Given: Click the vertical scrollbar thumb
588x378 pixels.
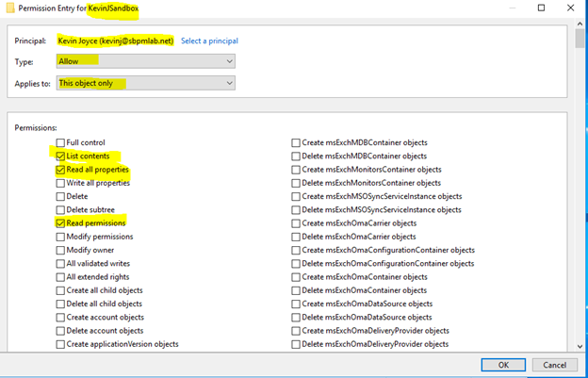Looking at the screenshot, I should [x=580, y=39].
